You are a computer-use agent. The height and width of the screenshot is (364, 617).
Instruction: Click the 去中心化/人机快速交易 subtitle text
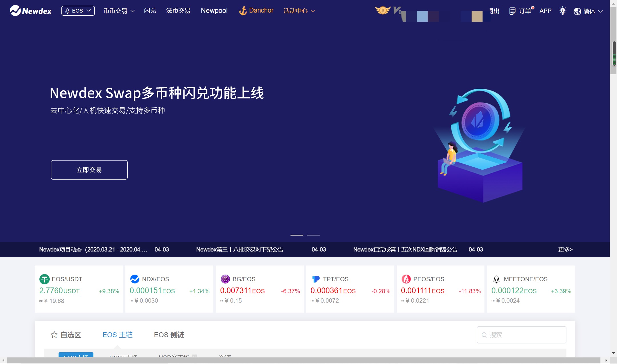point(107,110)
